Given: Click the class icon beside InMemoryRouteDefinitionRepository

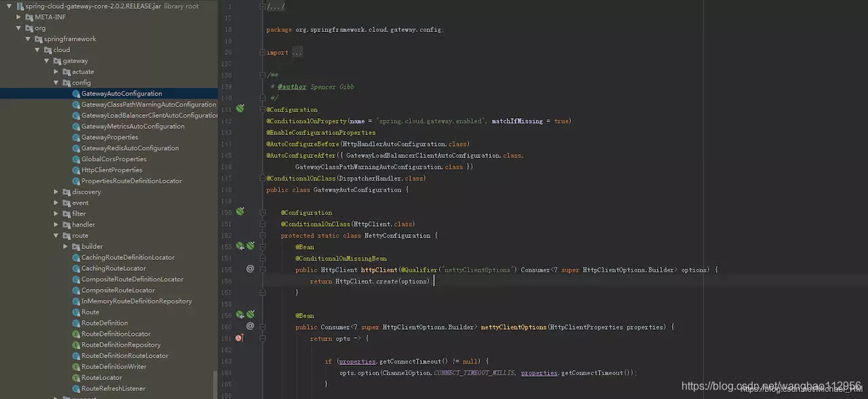Looking at the screenshot, I should coord(76,301).
